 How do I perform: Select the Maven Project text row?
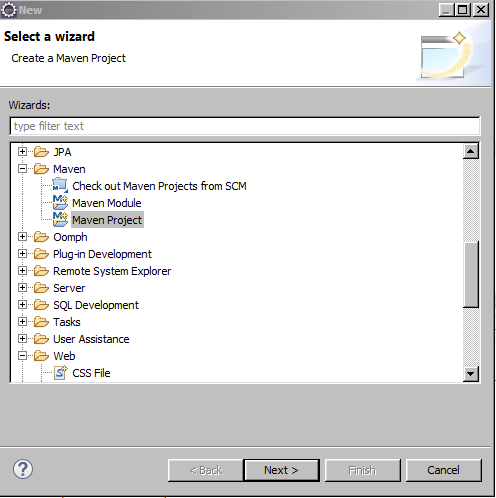tap(107, 220)
